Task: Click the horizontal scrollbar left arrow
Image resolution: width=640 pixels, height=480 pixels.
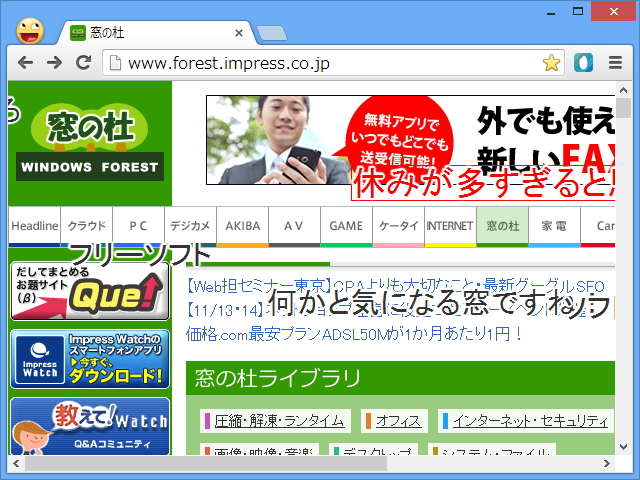Action: click(x=16, y=463)
